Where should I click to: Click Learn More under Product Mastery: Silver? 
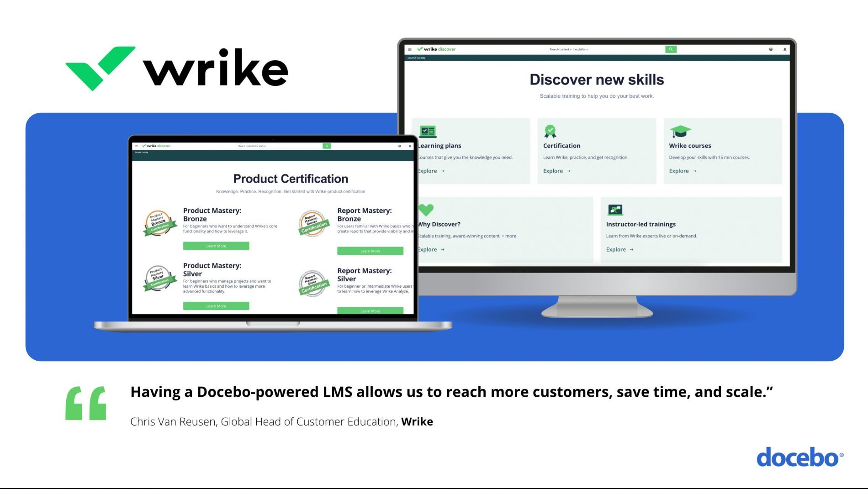216,306
